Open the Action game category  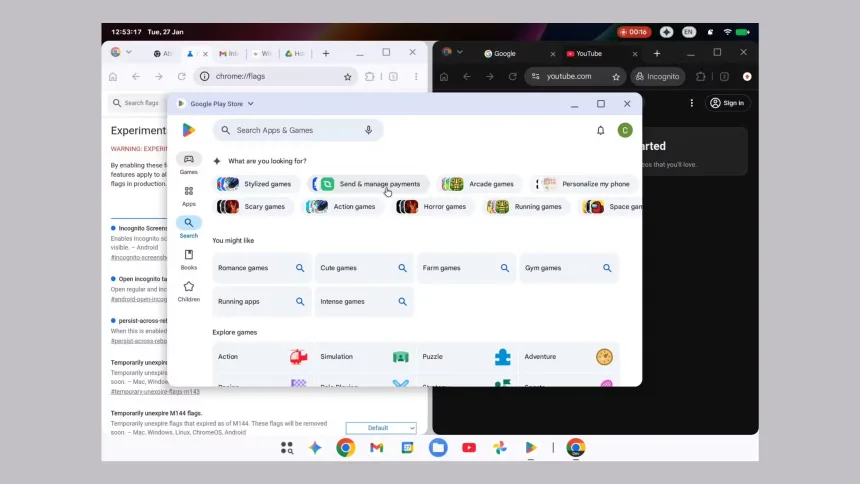coord(262,357)
